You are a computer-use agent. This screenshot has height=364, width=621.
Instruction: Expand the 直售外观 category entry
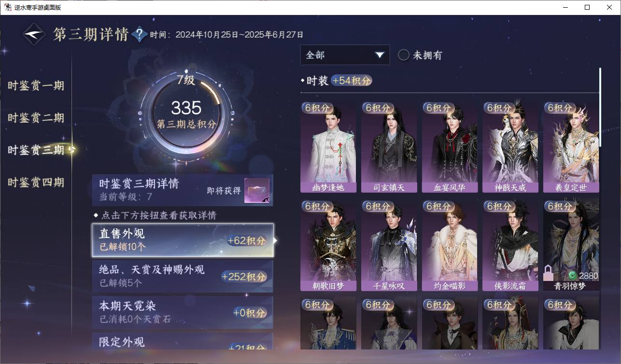click(183, 240)
